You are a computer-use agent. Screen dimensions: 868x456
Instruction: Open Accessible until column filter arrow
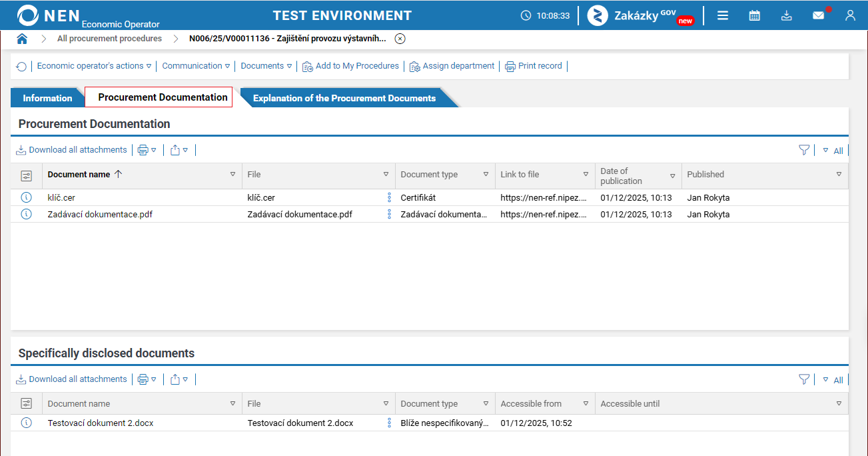click(x=839, y=403)
